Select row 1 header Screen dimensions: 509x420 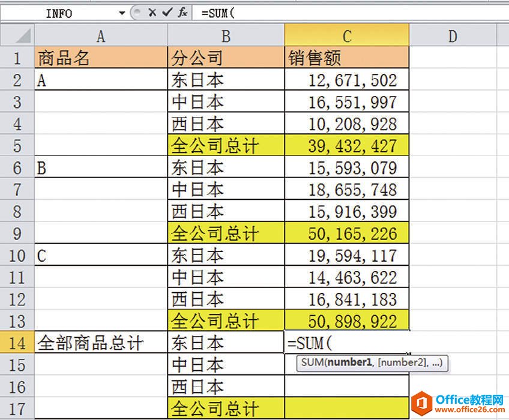17,58
